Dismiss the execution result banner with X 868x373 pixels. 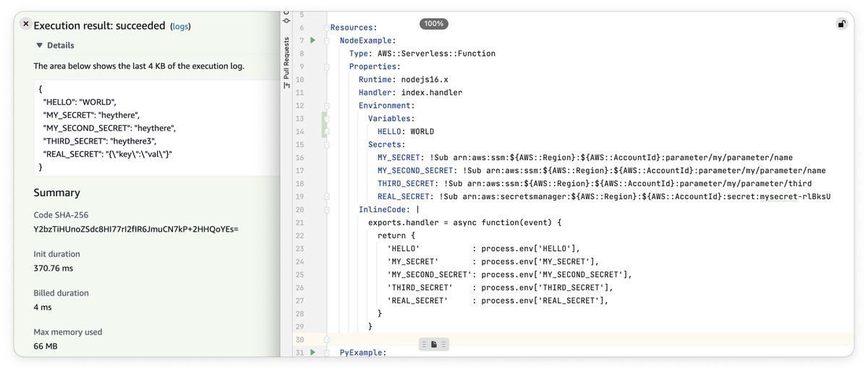pyautogui.click(x=25, y=24)
